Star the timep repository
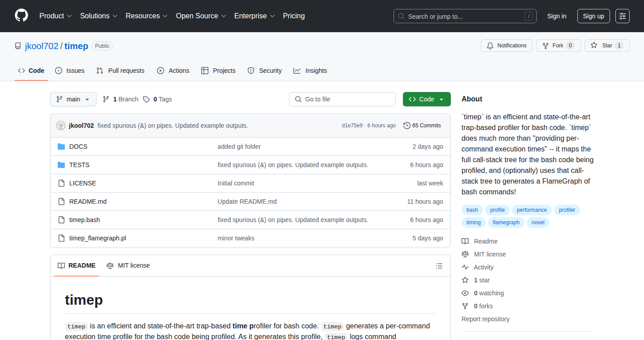Viewport: 644px width, 340px height. click(607, 46)
